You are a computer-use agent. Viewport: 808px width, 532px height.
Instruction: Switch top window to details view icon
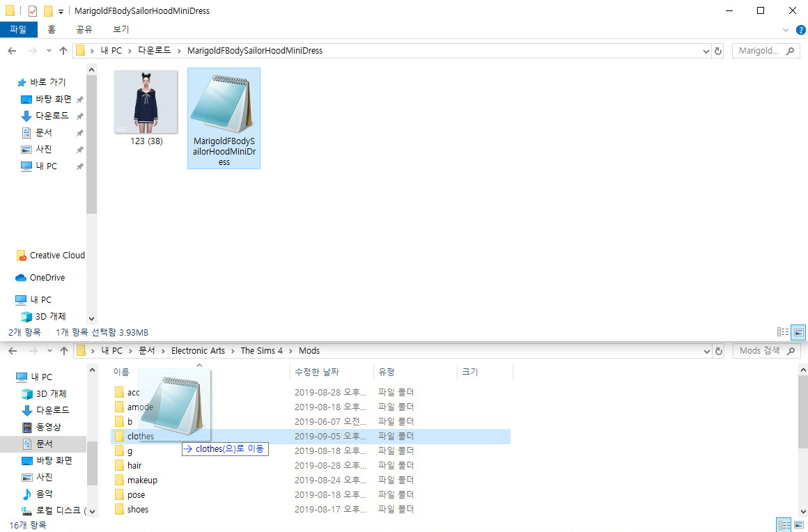tap(783, 333)
